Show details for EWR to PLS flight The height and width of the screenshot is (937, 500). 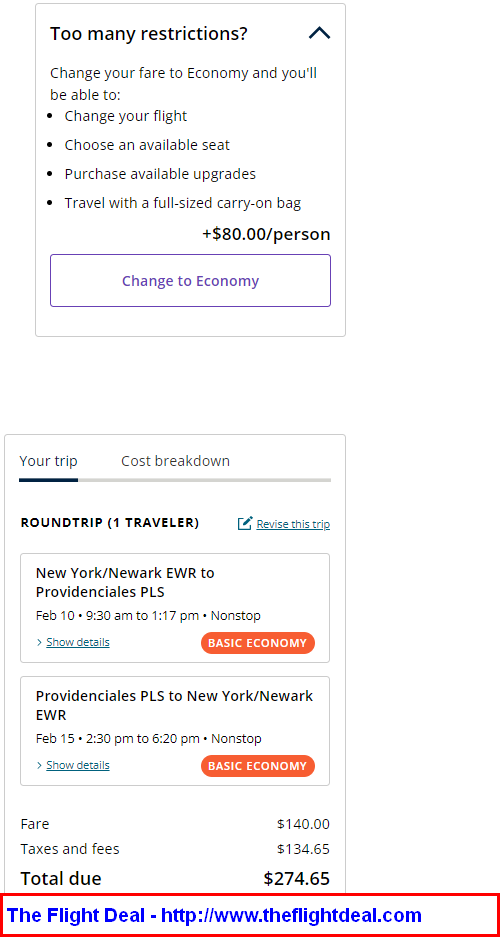[x=78, y=642]
